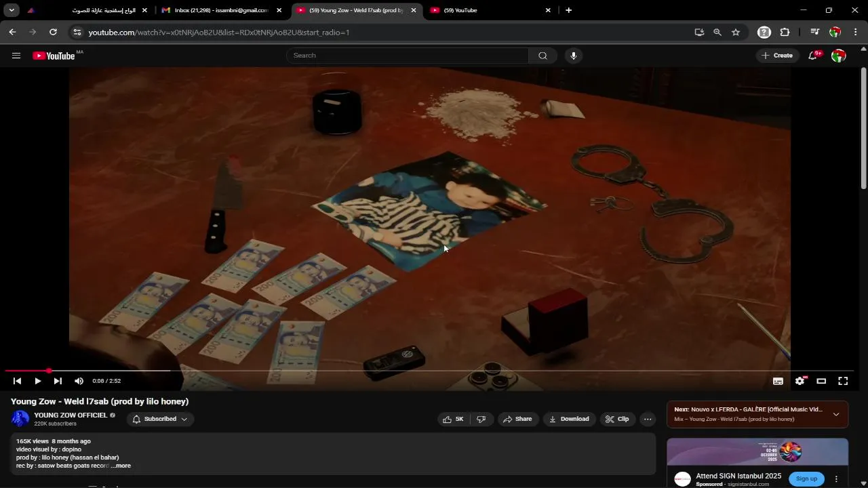Expand description with ...more

pos(121,466)
